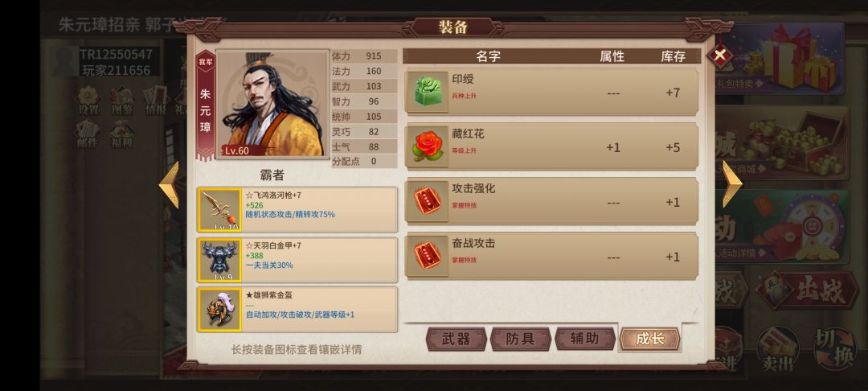Tap the 藏红花 red flower item icon

(x=428, y=146)
